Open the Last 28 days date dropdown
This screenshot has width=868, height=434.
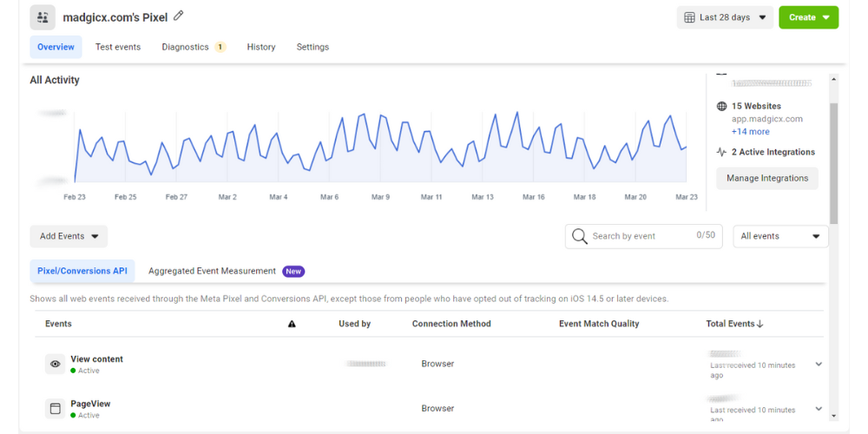coord(725,17)
